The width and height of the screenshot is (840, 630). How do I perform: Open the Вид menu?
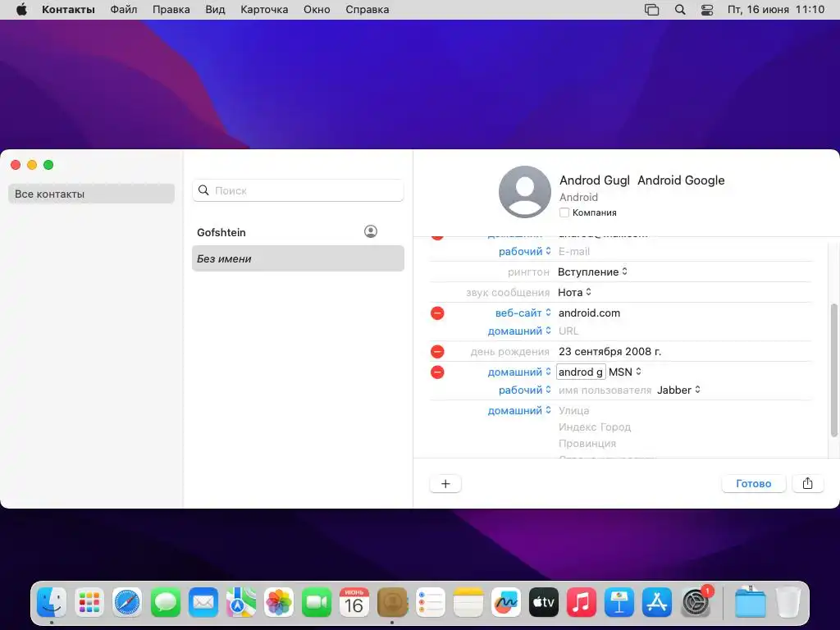[215, 10]
